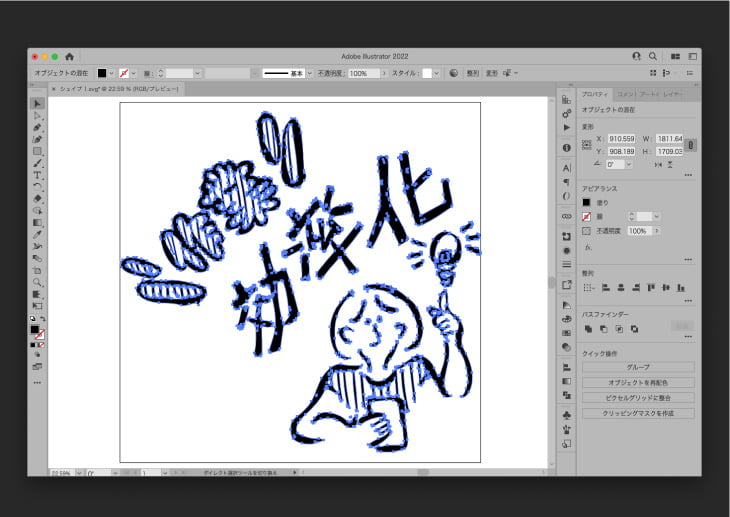Click the black 塗り fill swatch in Appearance
730x517 pixels.
pyautogui.click(x=587, y=202)
